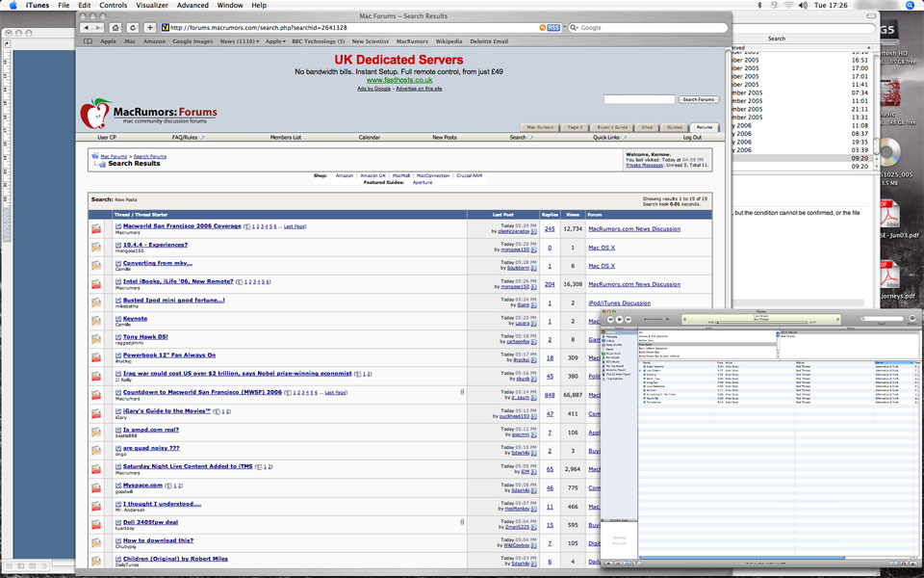Click the New Posts nav link
924x578 pixels.
(445, 138)
